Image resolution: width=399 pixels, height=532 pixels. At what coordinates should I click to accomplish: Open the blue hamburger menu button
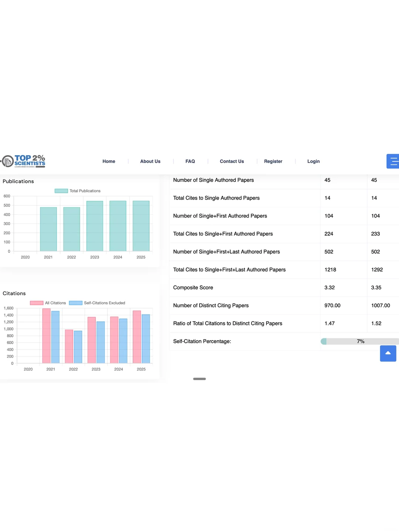click(393, 161)
